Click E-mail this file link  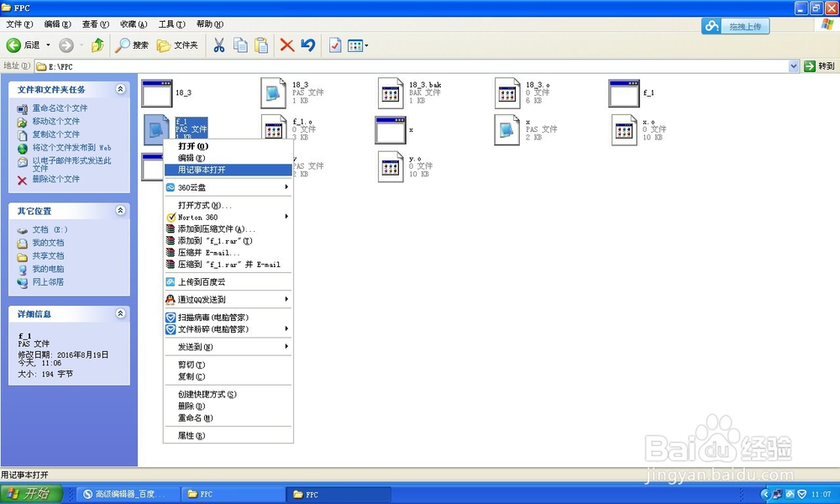tap(71, 164)
